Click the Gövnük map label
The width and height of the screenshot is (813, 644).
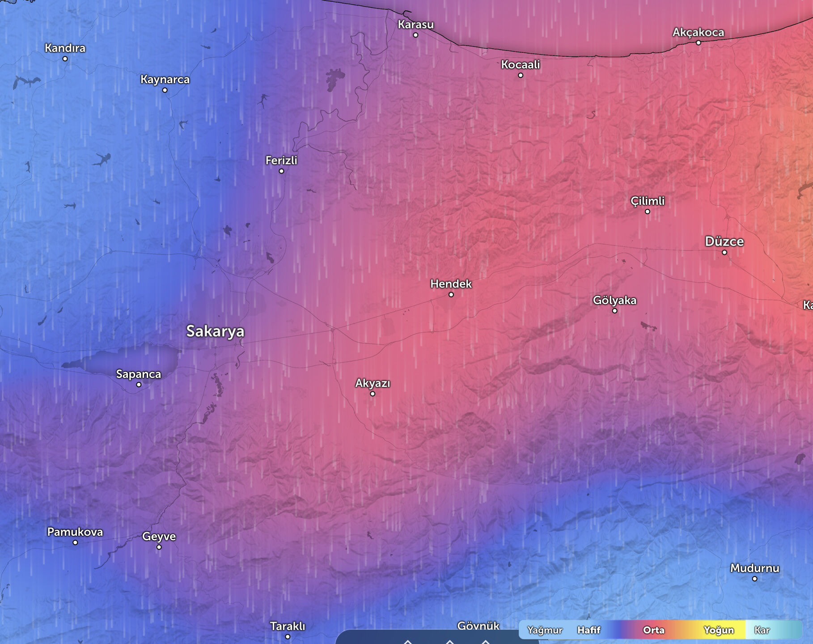tap(478, 626)
